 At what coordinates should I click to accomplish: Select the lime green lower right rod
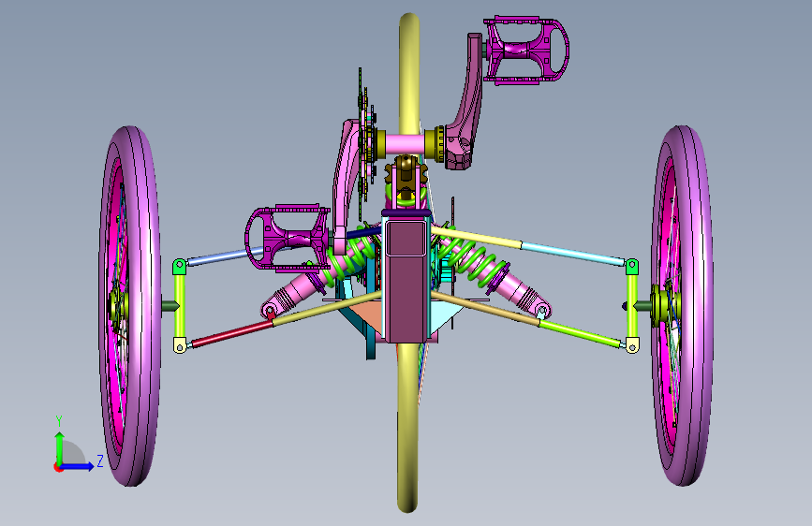pos(579,333)
